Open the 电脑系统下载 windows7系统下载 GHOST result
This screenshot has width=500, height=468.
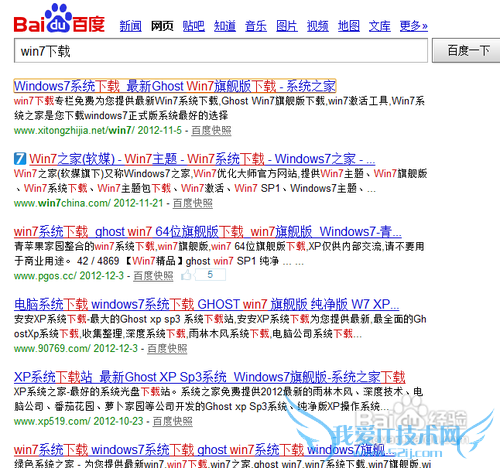click(206, 304)
